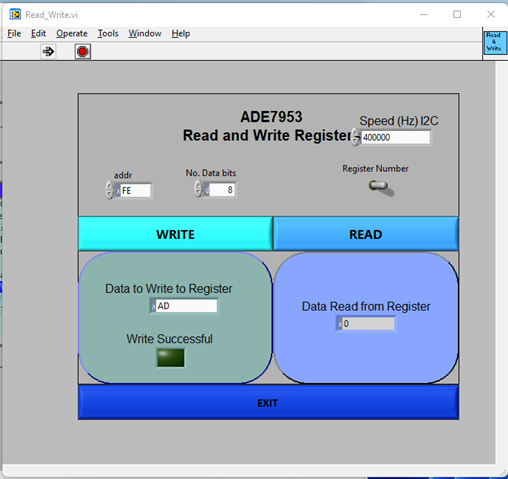Open the Operate menu
Screen dimensions: 508x479
point(72,34)
